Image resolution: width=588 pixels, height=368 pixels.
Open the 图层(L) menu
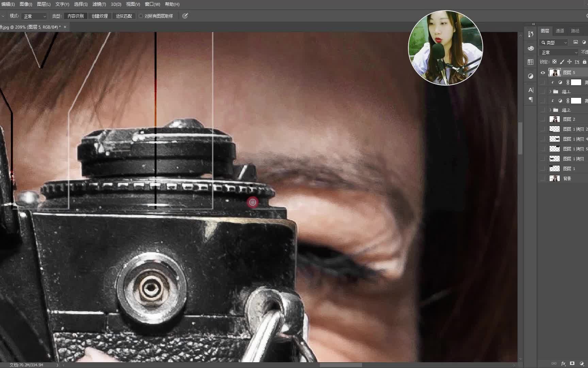(44, 4)
